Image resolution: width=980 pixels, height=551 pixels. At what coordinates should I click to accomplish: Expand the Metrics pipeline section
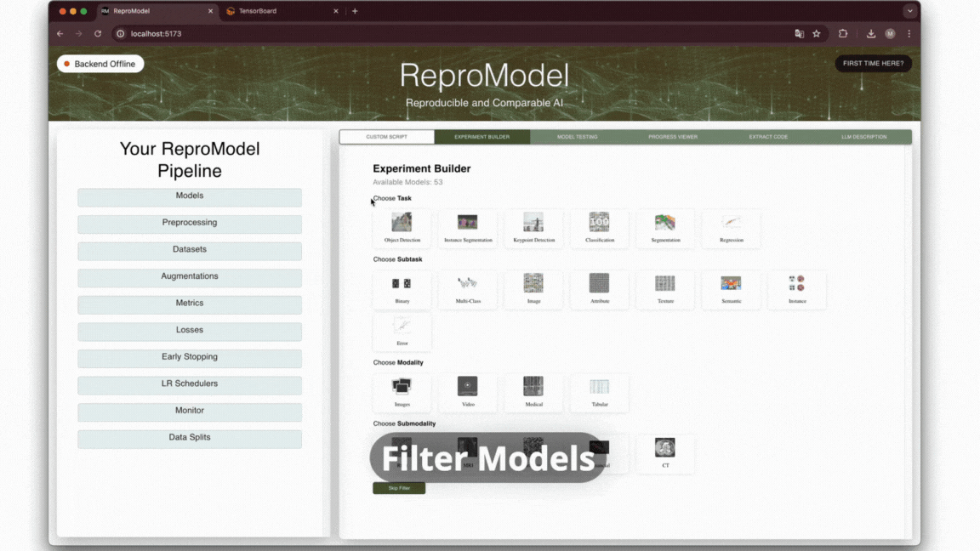pos(190,304)
